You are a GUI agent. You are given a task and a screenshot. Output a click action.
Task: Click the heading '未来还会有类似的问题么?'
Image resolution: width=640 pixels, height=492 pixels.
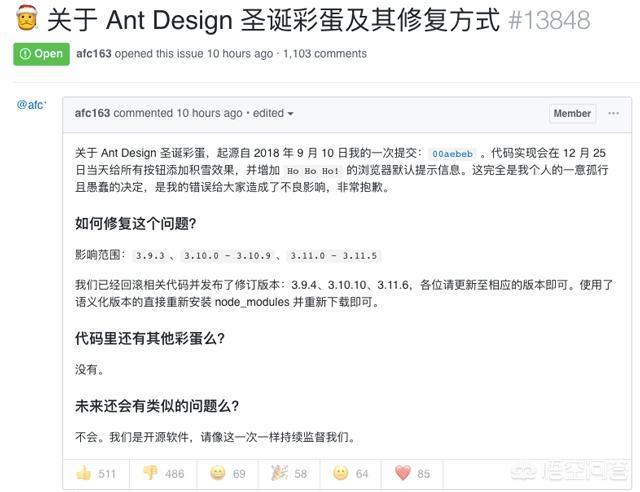point(157,406)
